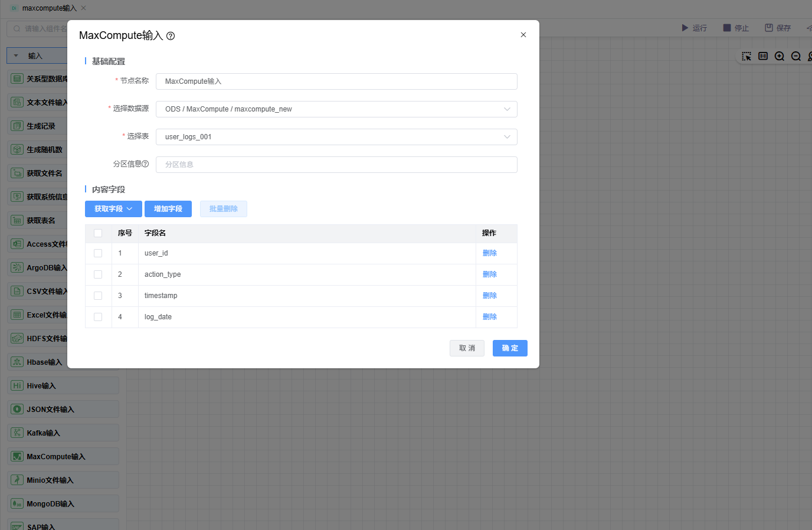Image resolution: width=812 pixels, height=530 pixels.
Task: Open the 选择数据源 dropdown
Action: (336, 109)
